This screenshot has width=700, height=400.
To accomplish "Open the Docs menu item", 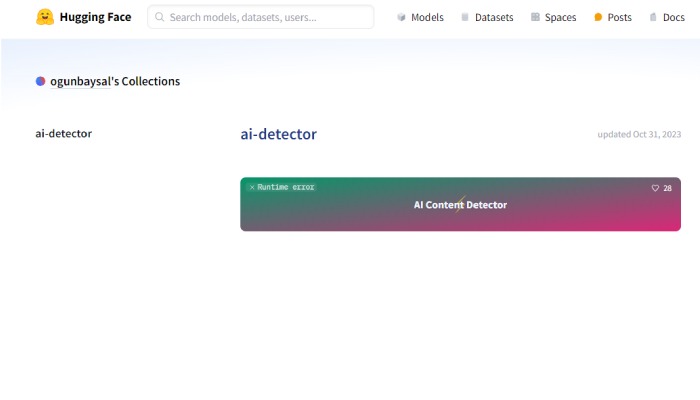I will tap(667, 17).
